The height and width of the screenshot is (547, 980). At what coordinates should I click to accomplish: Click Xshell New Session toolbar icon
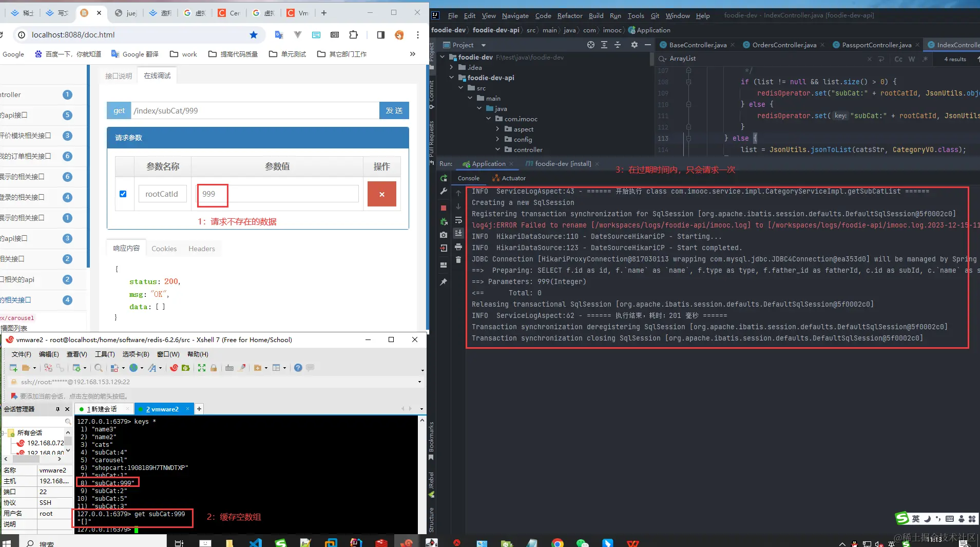14,368
